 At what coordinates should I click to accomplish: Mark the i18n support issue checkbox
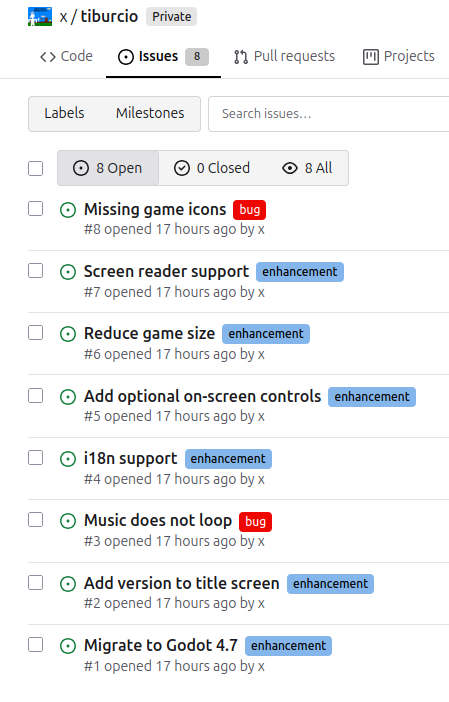[35, 458]
